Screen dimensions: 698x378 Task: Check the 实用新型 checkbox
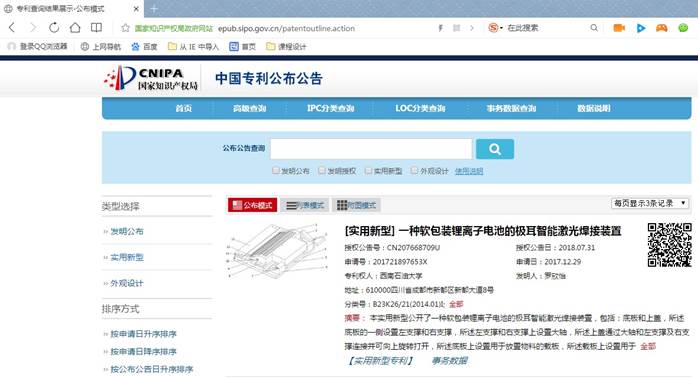368,171
